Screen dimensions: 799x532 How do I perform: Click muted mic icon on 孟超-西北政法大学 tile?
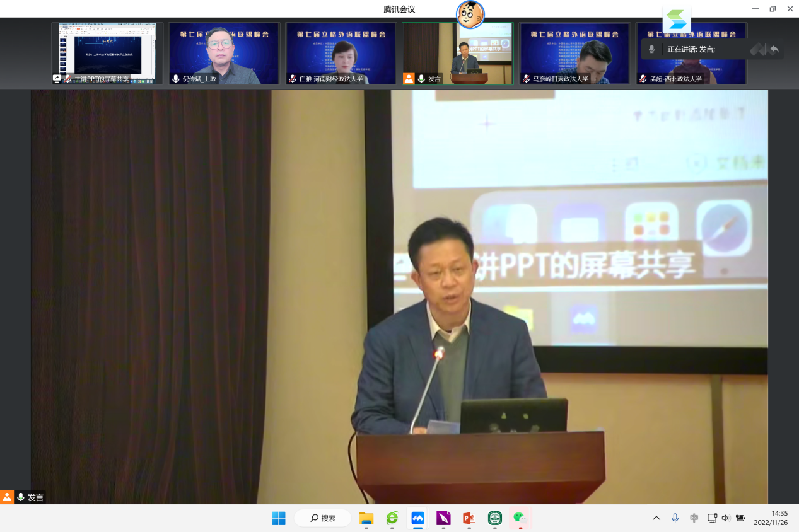[643, 79]
